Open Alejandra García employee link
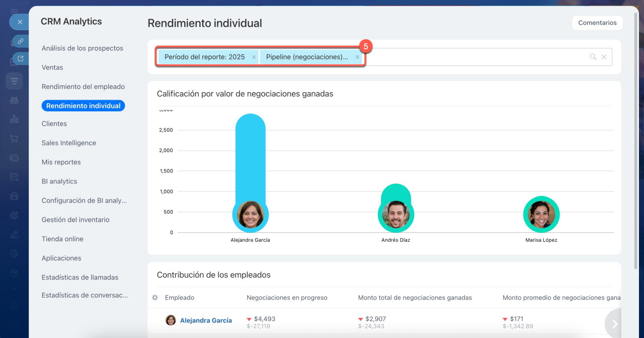Viewport: 644px width, 338px height. [206, 320]
